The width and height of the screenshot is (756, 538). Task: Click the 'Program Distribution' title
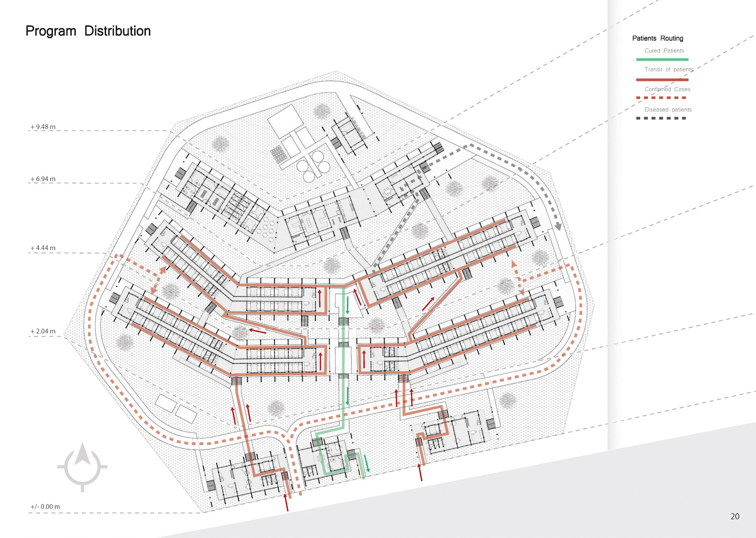88,31
